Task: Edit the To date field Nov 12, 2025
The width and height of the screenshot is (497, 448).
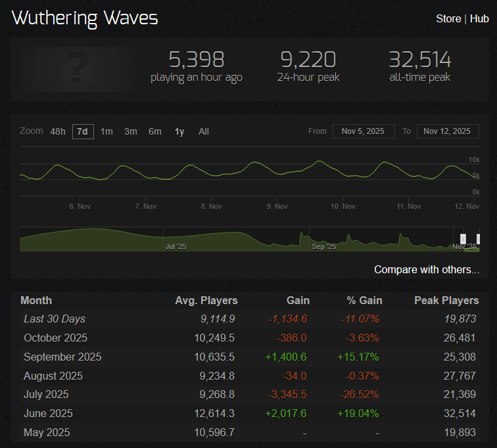Action: point(448,131)
